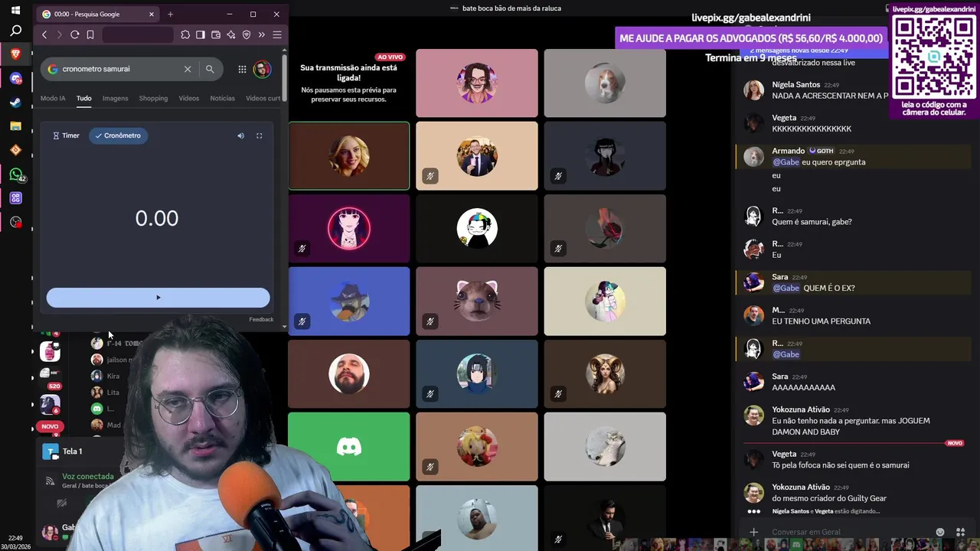The width and height of the screenshot is (980, 551).
Task: Click Lita in the voice member list
Action: 113,392
